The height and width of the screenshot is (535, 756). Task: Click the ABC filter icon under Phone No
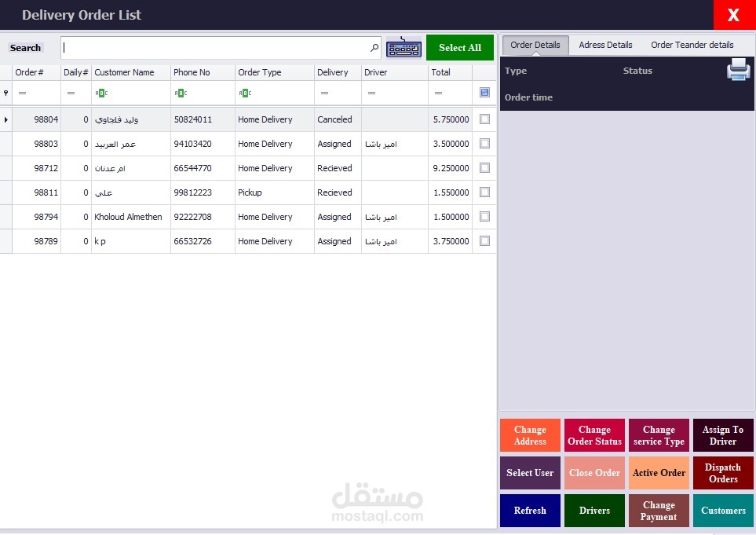181,92
